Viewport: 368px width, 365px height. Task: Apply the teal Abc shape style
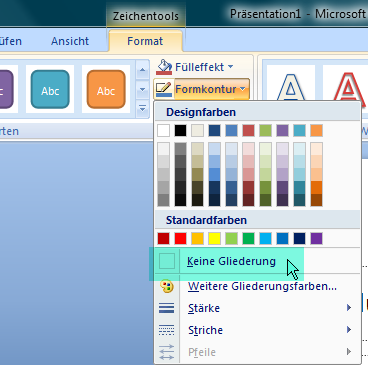pos(50,89)
